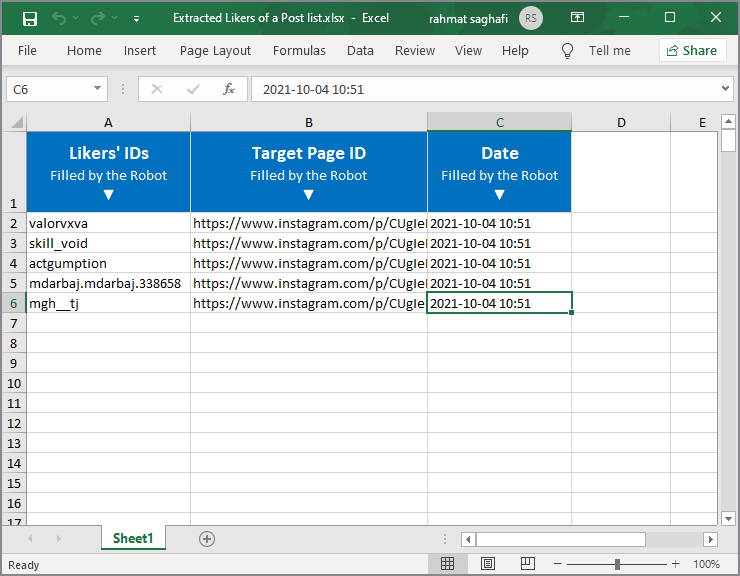Open the Help tab

[x=515, y=51]
